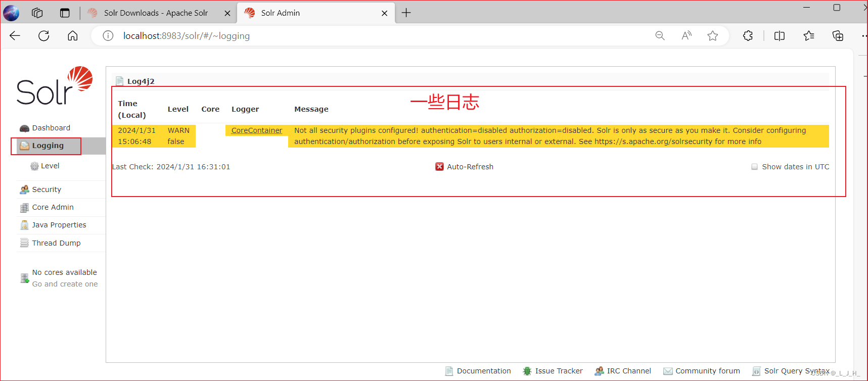Click the Core column header
The height and width of the screenshot is (381, 868).
(210, 109)
